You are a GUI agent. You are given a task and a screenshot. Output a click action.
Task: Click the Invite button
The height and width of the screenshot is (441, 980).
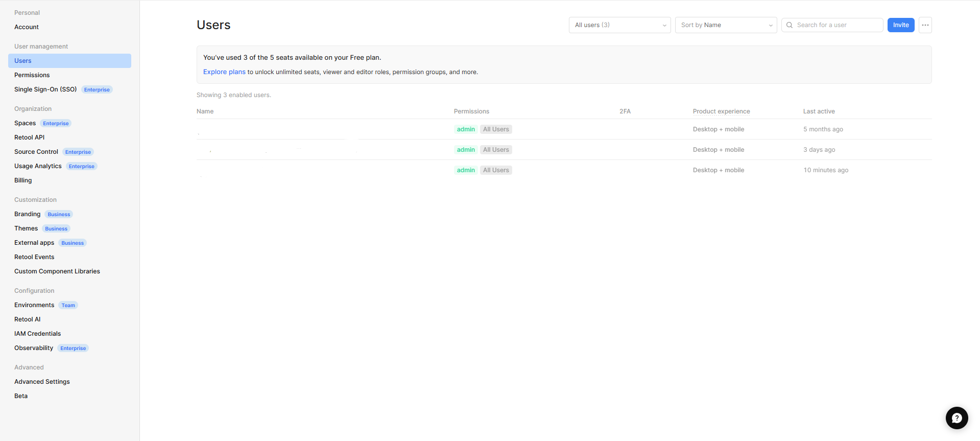(x=900, y=25)
